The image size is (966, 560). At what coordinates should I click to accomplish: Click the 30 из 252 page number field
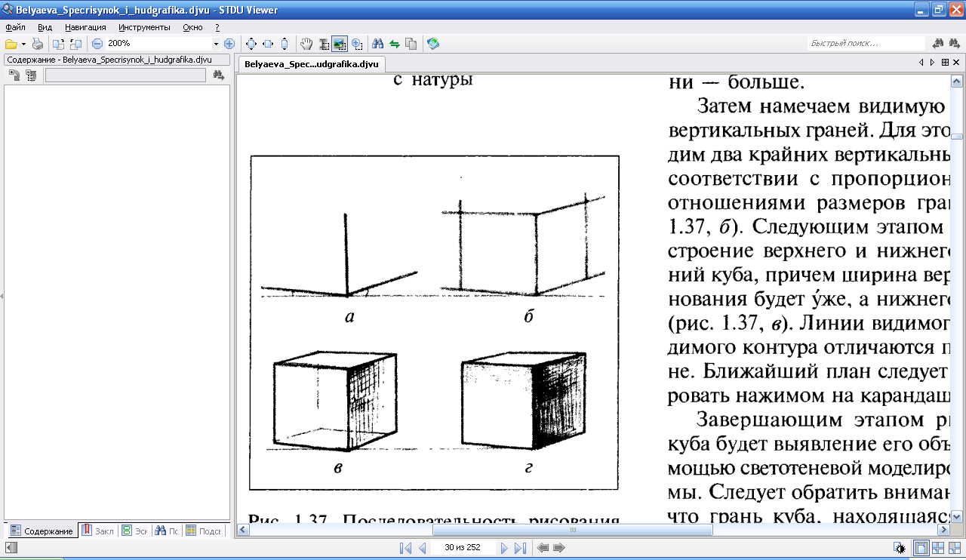pyautogui.click(x=463, y=548)
